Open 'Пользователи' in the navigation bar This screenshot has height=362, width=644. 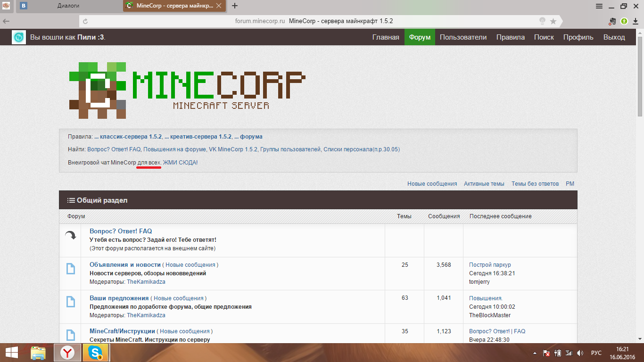pos(463,37)
